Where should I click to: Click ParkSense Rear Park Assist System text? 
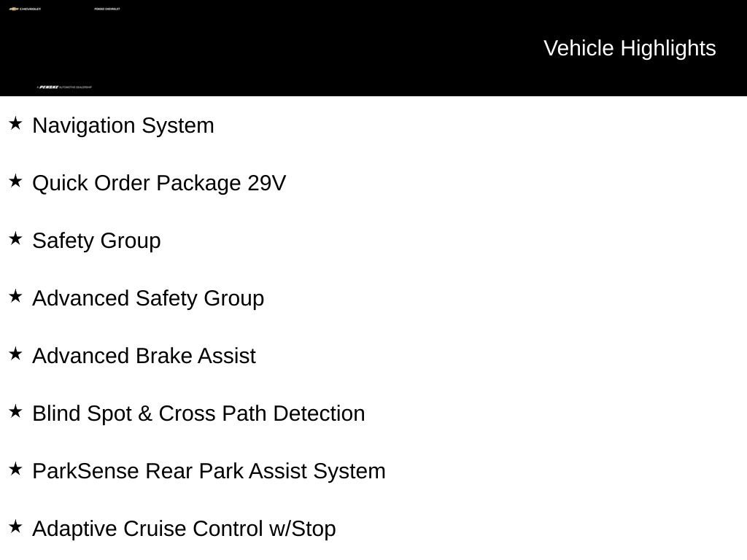209,472
